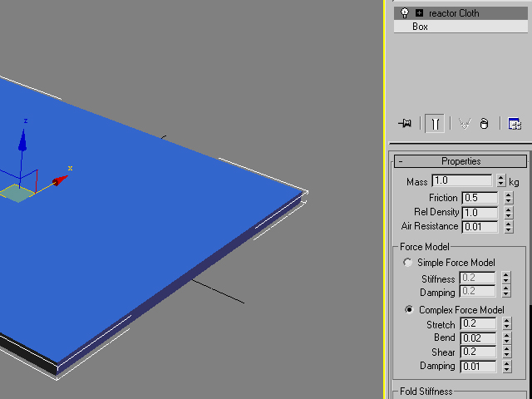Select Simple Force Model radio button

click(407, 263)
